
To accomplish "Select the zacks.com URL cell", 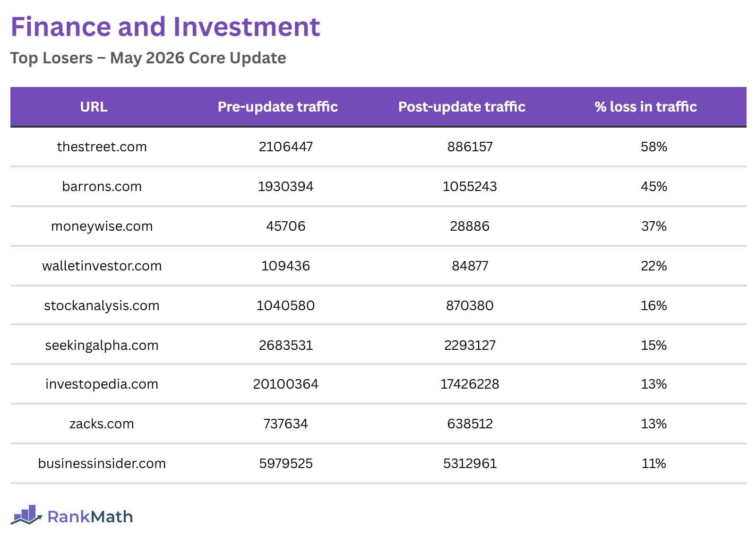I will click(102, 424).
